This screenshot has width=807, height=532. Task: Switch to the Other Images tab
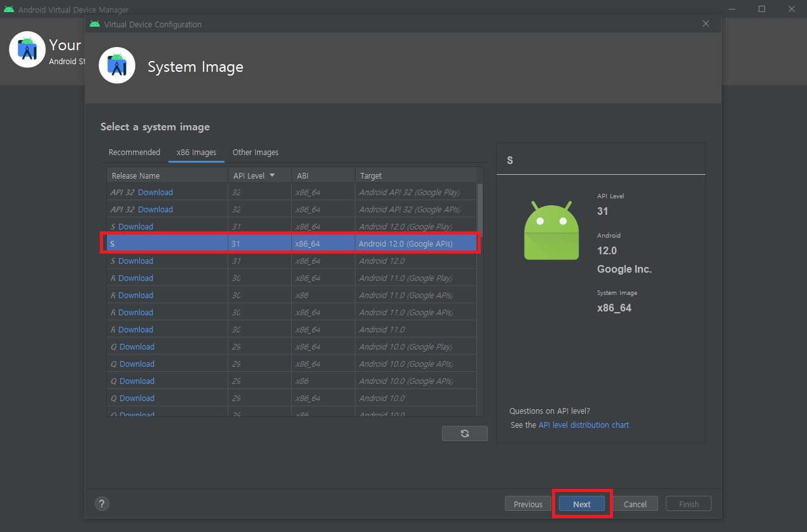(x=256, y=153)
